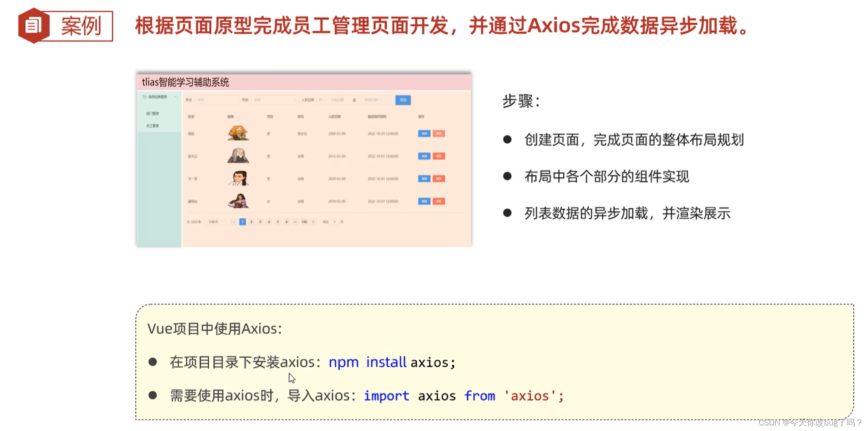Collapse the 系统信息管理 sidebar menu arrow
This screenshot has width=868, height=431.
click(x=175, y=97)
